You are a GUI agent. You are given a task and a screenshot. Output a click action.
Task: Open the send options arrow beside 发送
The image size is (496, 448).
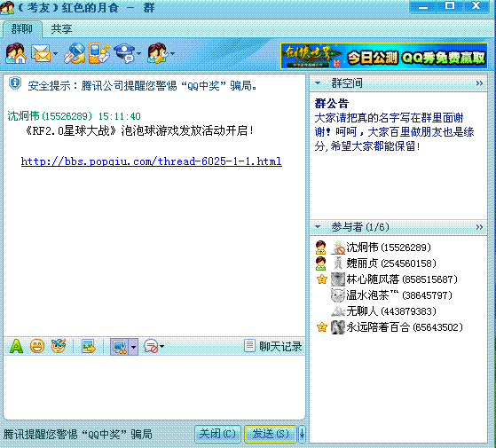(302, 434)
